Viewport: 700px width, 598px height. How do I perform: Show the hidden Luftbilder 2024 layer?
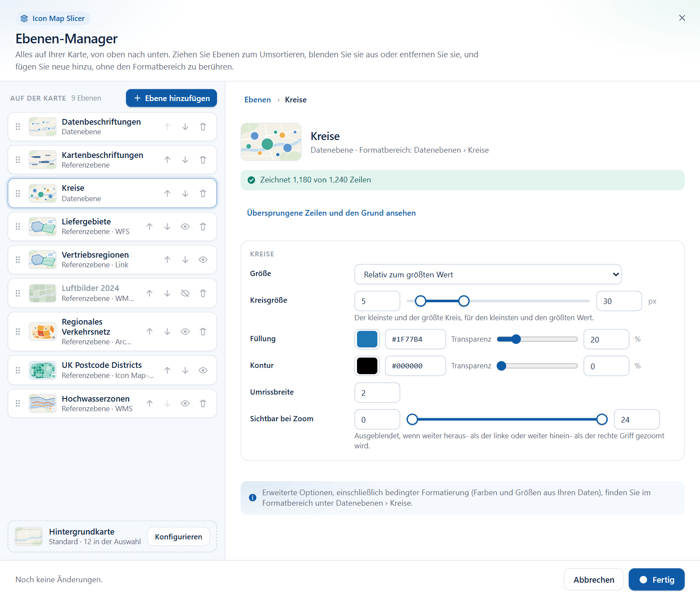point(185,294)
